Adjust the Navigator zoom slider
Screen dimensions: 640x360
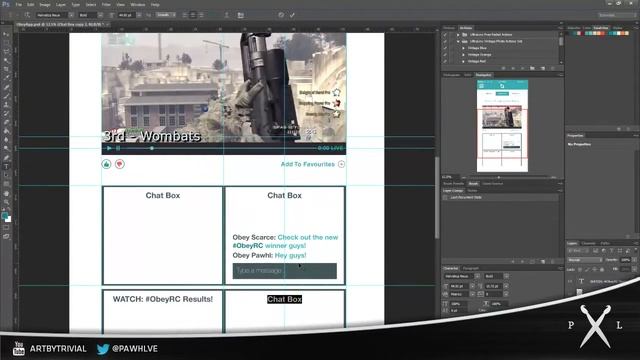click(x=499, y=177)
